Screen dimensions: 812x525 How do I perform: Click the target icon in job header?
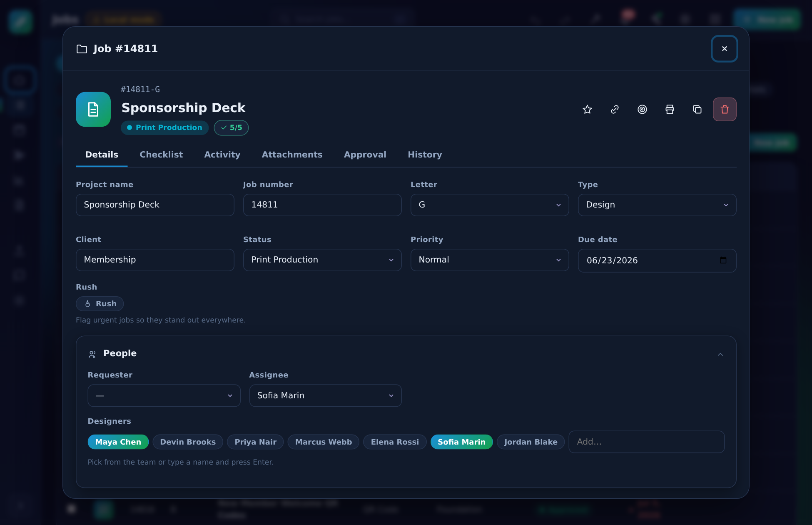(642, 109)
